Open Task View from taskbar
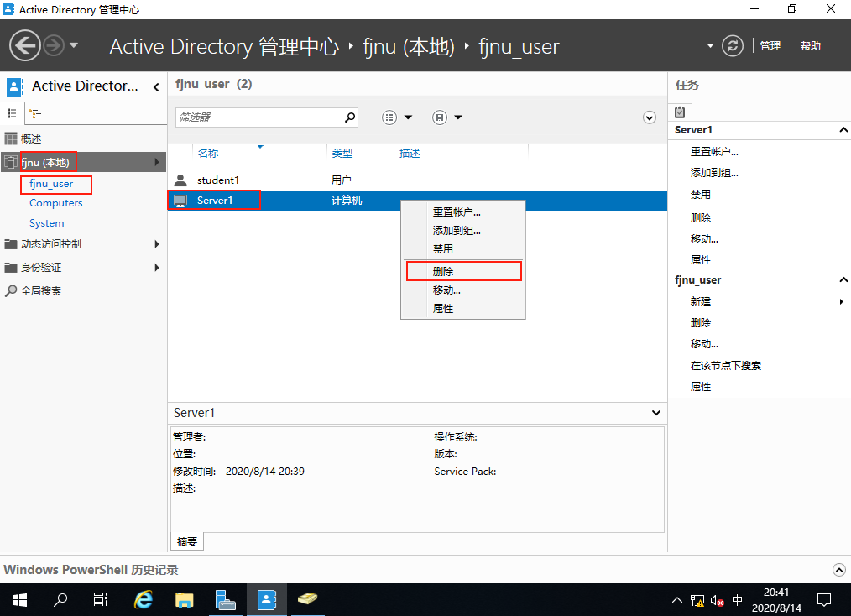 pyautogui.click(x=101, y=600)
